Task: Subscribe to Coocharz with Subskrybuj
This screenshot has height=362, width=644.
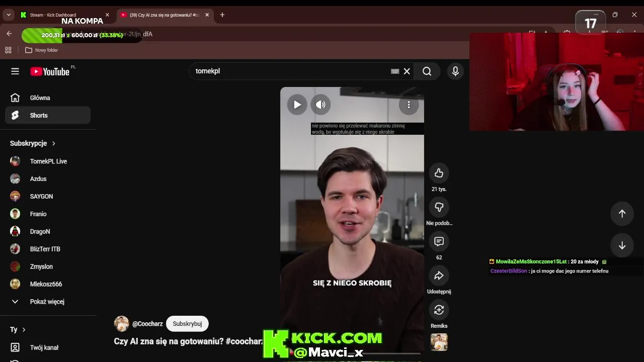Action: 187,324
